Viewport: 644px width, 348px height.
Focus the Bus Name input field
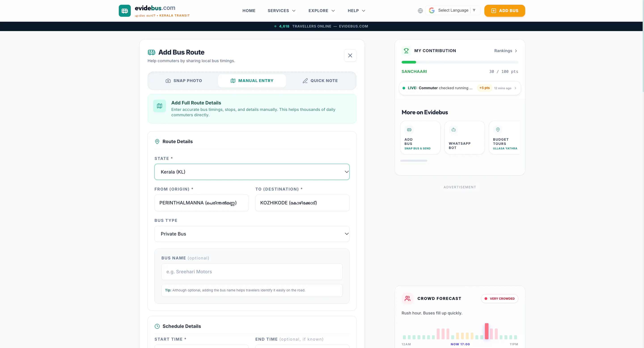(x=252, y=272)
